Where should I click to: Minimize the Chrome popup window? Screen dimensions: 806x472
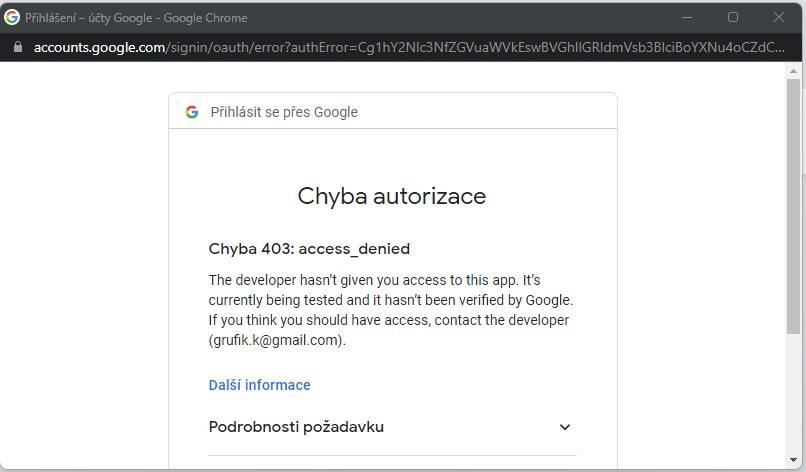[x=687, y=17]
